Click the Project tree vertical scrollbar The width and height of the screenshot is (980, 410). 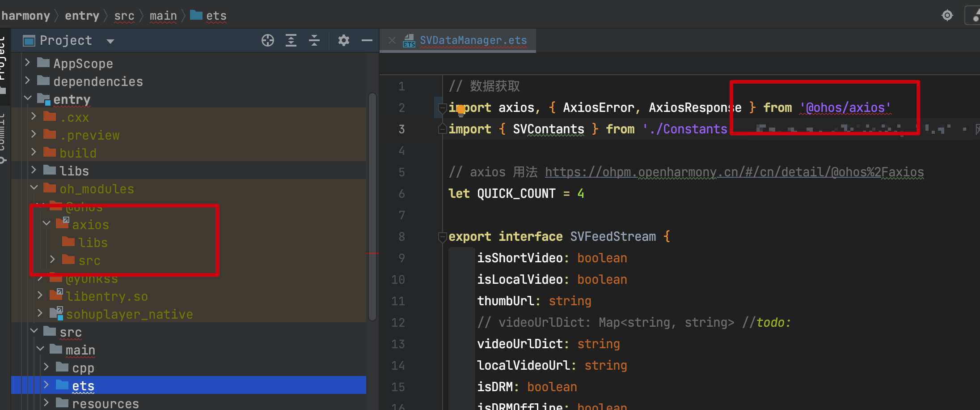point(372,206)
